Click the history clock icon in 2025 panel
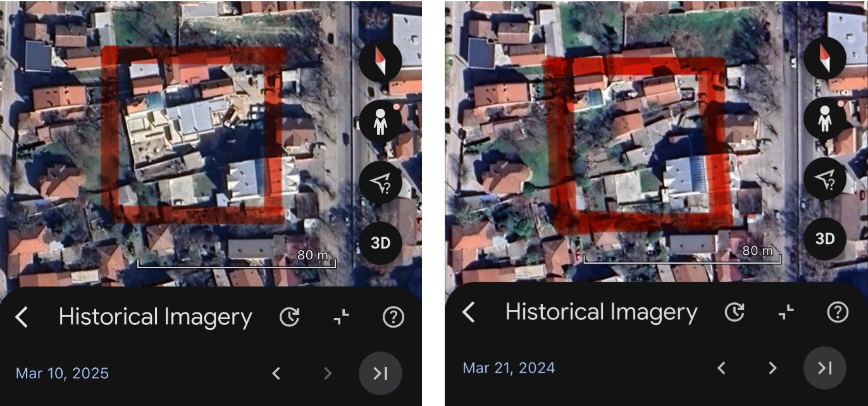The width and height of the screenshot is (868, 406). click(290, 317)
